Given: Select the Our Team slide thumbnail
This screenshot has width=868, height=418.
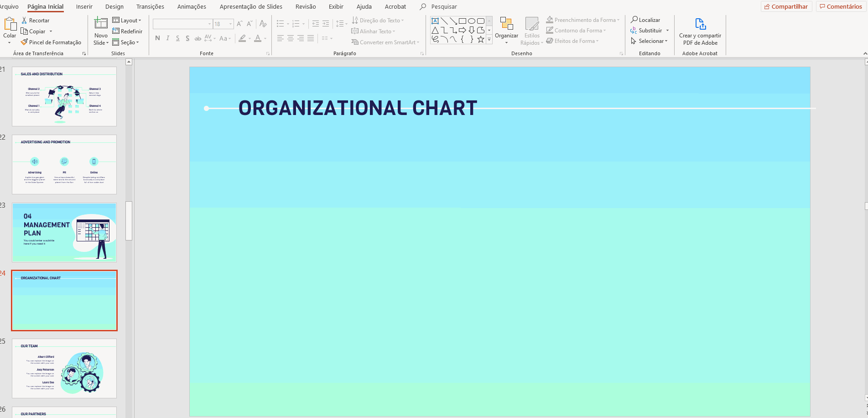Looking at the screenshot, I should 64,368.
